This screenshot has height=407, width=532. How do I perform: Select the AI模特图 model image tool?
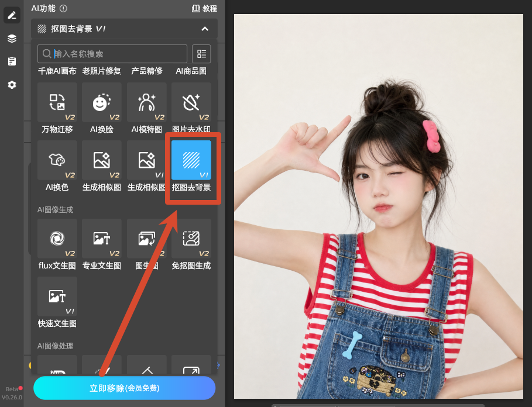point(146,102)
